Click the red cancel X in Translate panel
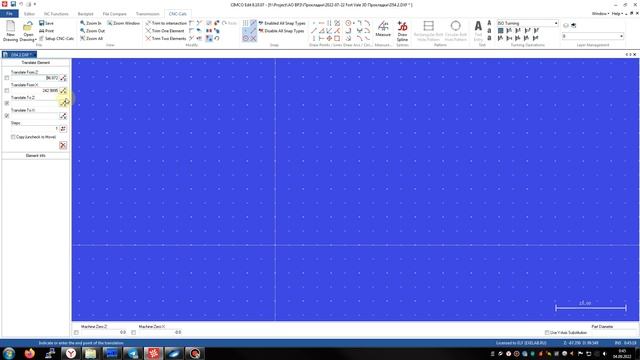Viewport: 640px width, 360px height. [x=63, y=145]
